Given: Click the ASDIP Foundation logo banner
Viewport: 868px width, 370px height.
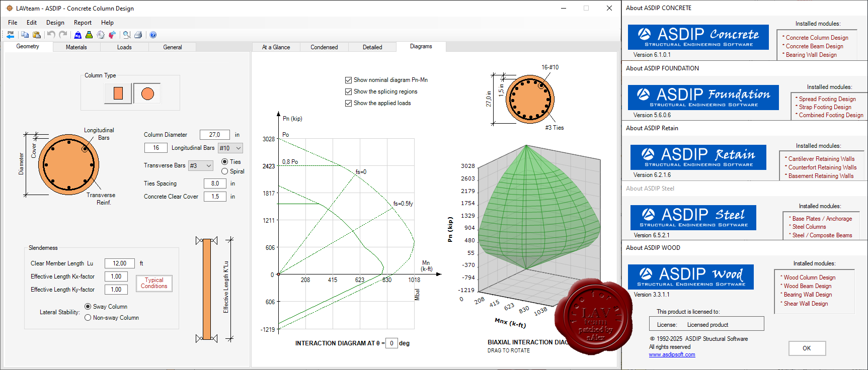Looking at the screenshot, I should (703, 97).
